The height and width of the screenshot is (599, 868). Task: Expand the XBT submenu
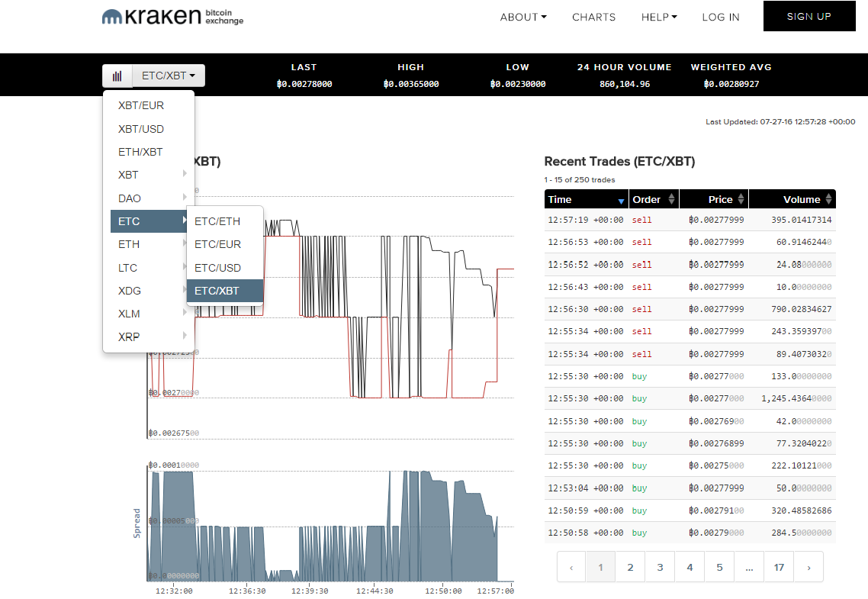149,175
